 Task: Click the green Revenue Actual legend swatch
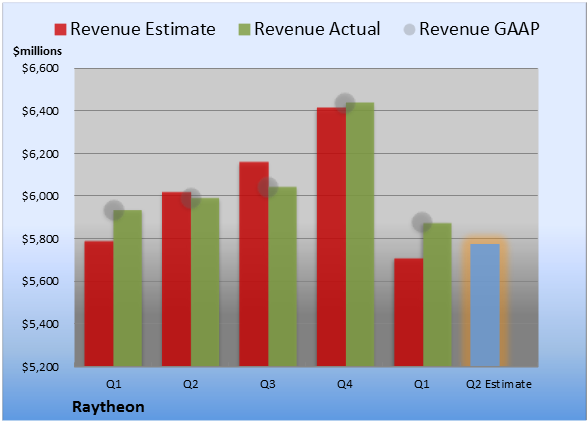[x=244, y=29]
